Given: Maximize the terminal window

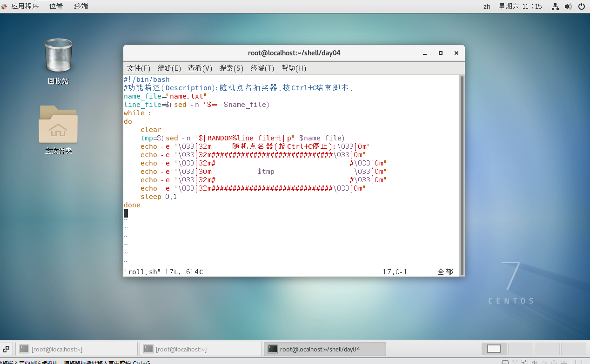Looking at the screenshot, I should coord(441,53).
